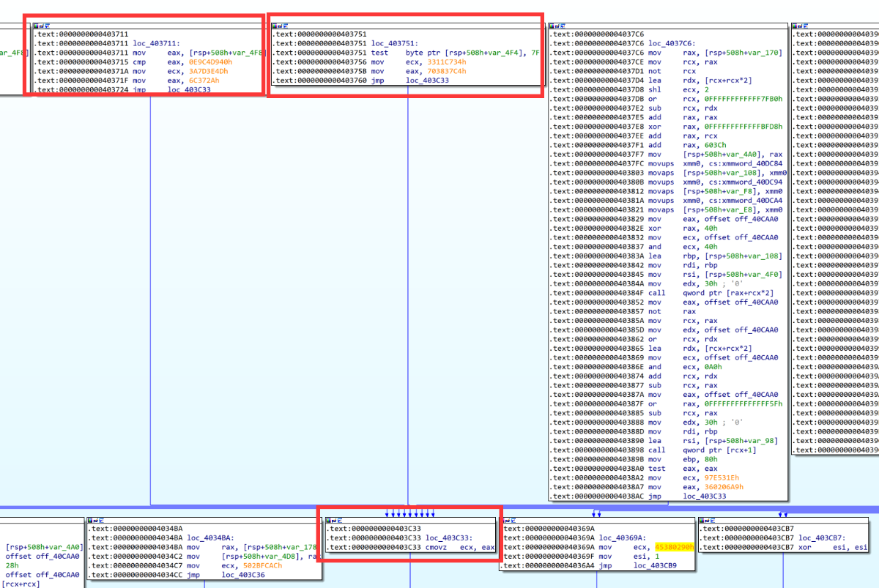This screenshot has height=588, width=879.
Task: Select movaps [rsp+508h+var_F8], xmm0 line
Action: tap(667, 191)
